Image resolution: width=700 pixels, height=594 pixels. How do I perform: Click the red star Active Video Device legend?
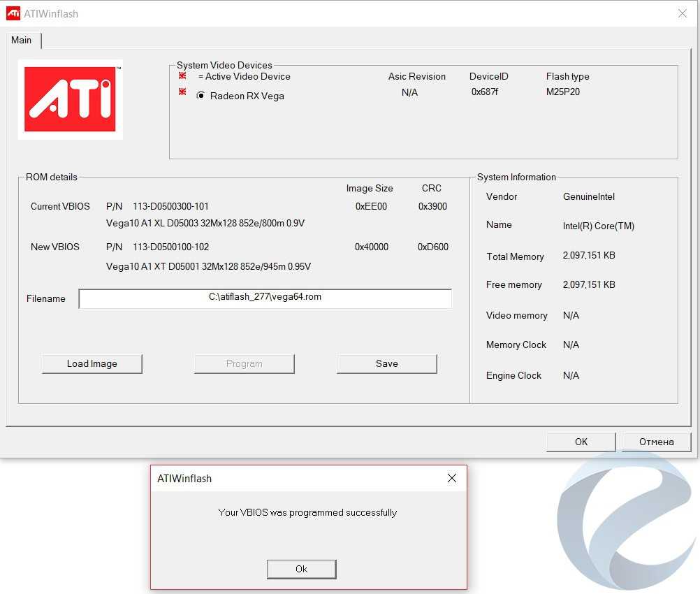(x=182, y=75)
